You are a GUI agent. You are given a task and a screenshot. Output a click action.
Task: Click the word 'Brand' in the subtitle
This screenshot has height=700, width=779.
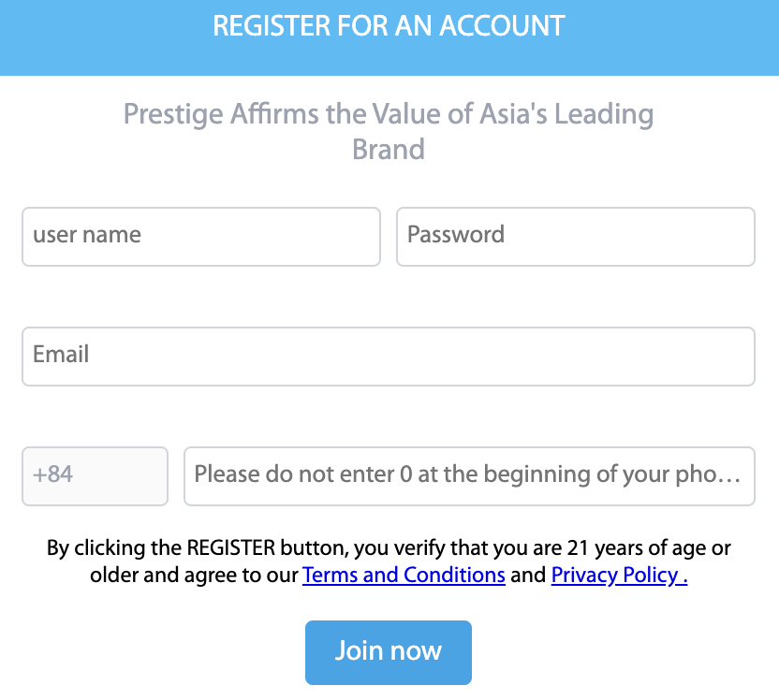[x=389, y=150]
